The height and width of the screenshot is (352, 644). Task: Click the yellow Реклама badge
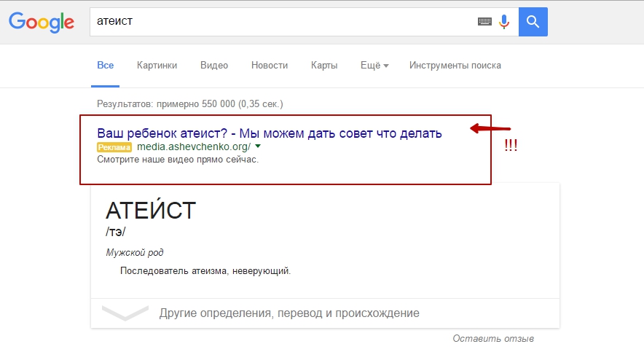114,147
